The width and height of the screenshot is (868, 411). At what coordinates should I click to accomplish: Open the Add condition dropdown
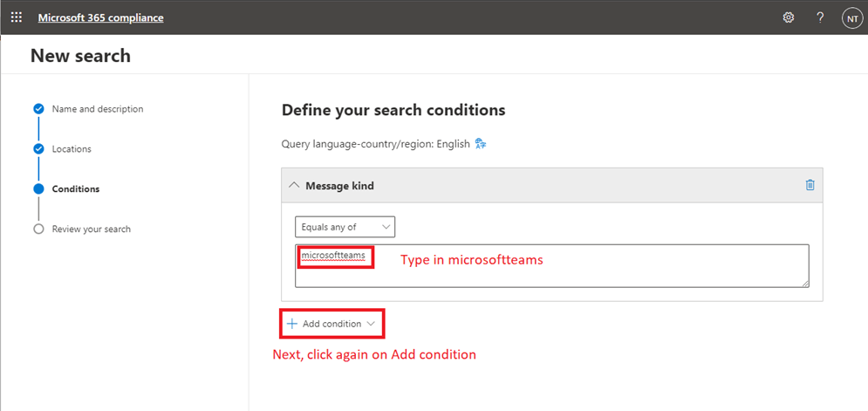tap(331, 324)
